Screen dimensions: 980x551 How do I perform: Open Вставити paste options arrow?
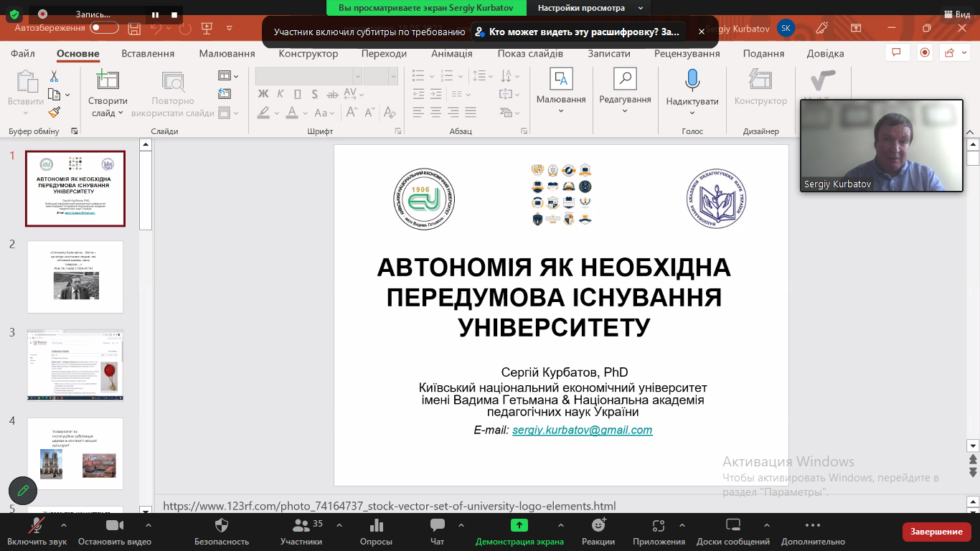26,113
